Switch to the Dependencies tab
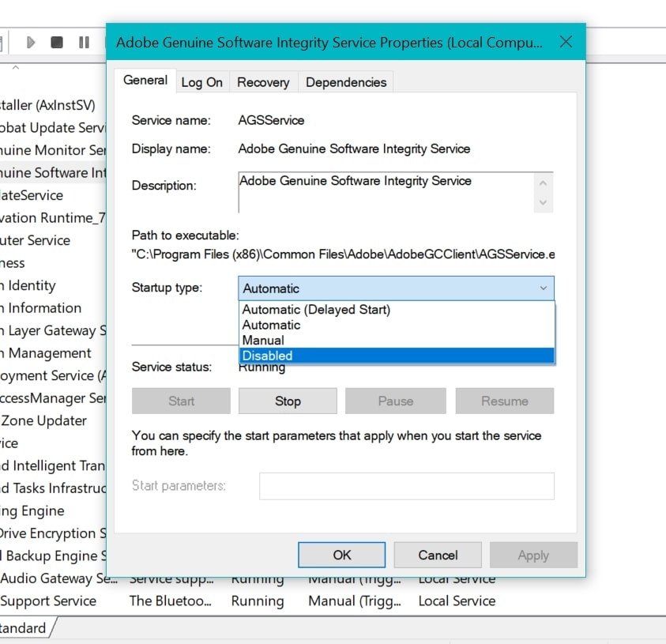 [346, 82]
